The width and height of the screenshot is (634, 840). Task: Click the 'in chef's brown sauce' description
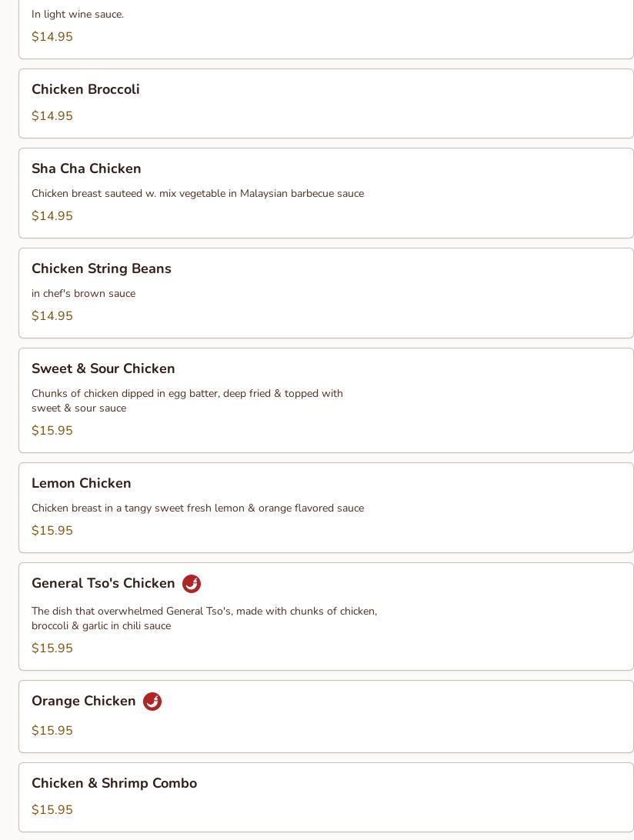83,294
